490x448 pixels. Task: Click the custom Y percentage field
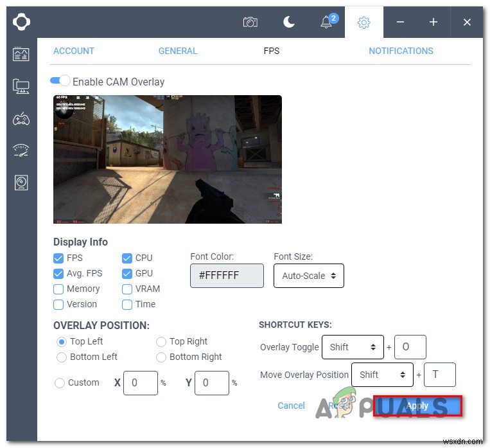click(211, 382)
